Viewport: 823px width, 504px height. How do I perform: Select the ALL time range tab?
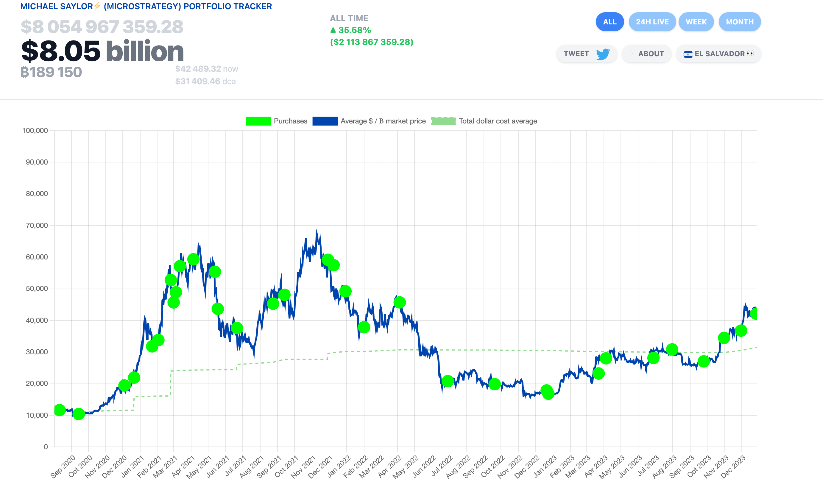[x=610, y=22]
